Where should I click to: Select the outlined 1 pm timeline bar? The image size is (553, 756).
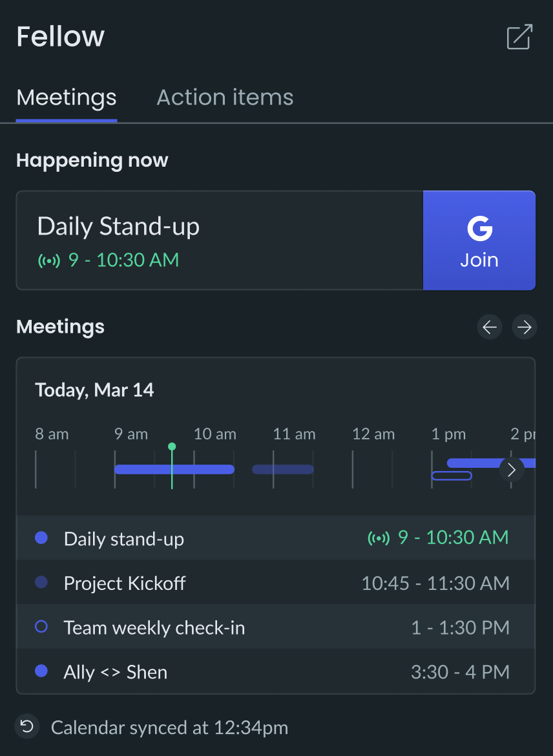(x=452, y=476)
